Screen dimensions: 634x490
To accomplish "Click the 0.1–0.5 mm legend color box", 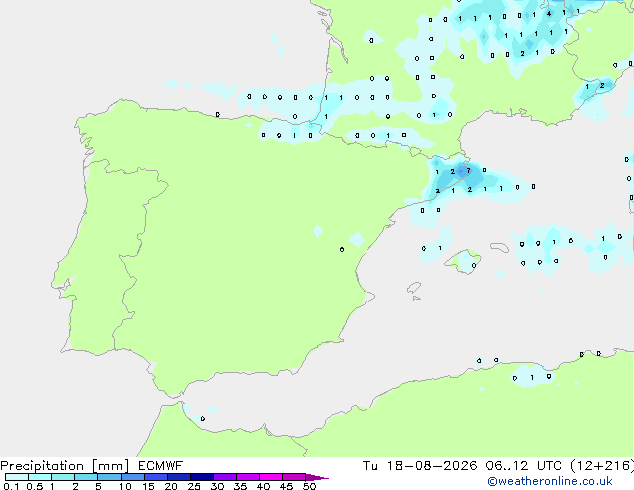I will [17, 477].
